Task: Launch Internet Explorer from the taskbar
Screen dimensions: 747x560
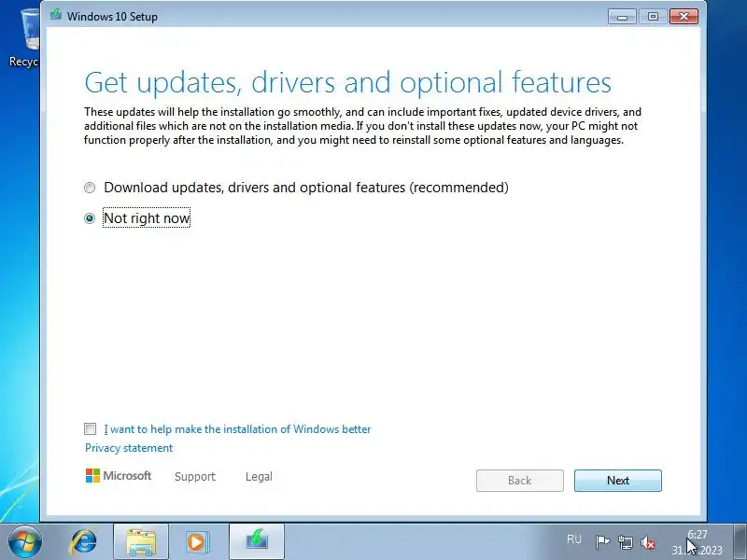Action: click(x=83, y=541)
